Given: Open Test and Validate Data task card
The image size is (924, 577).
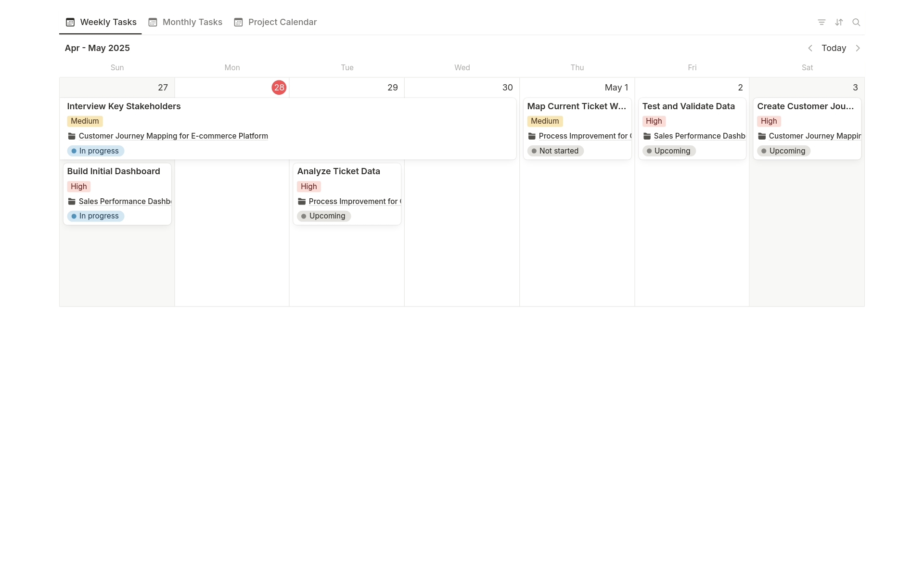Looking at the screenshot, I should click(x=688, y=106).
